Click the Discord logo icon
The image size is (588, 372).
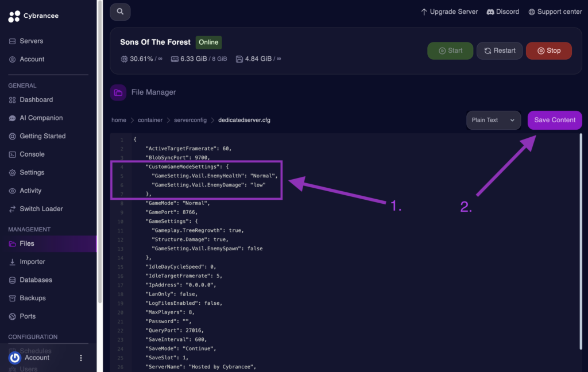click(x=490, y=12)
